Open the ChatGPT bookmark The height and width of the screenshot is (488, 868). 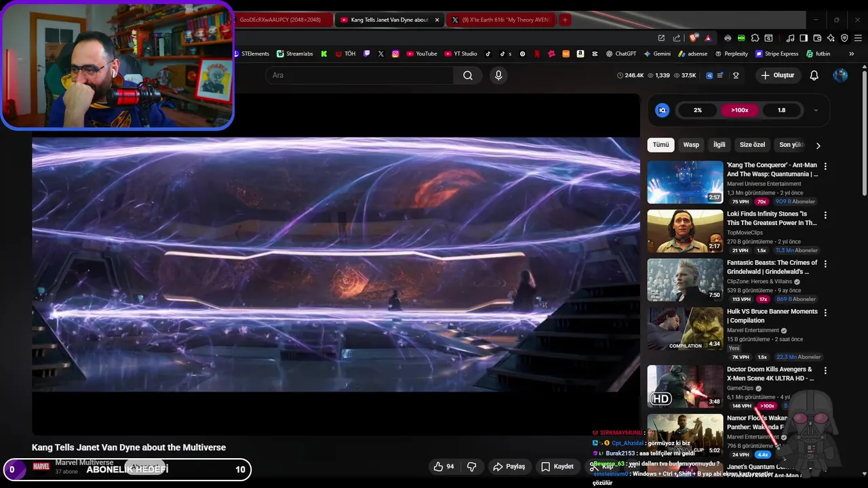[x=621, y=54]
